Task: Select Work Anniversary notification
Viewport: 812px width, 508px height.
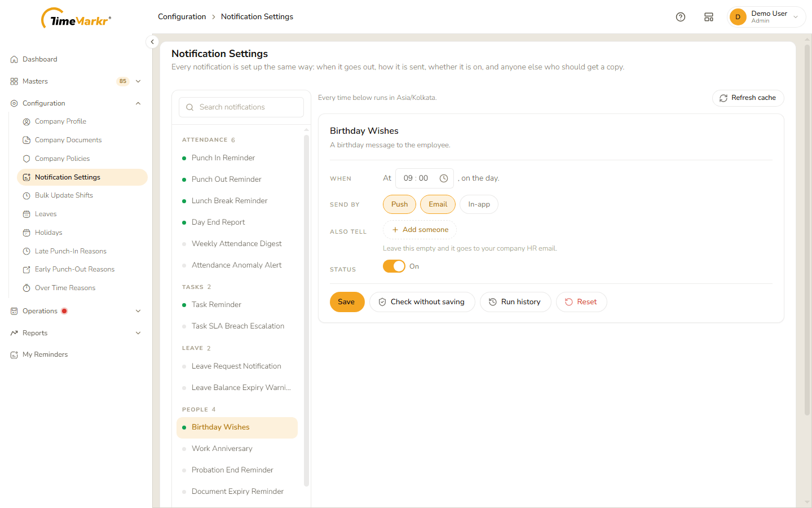Action: coord(237,449)
